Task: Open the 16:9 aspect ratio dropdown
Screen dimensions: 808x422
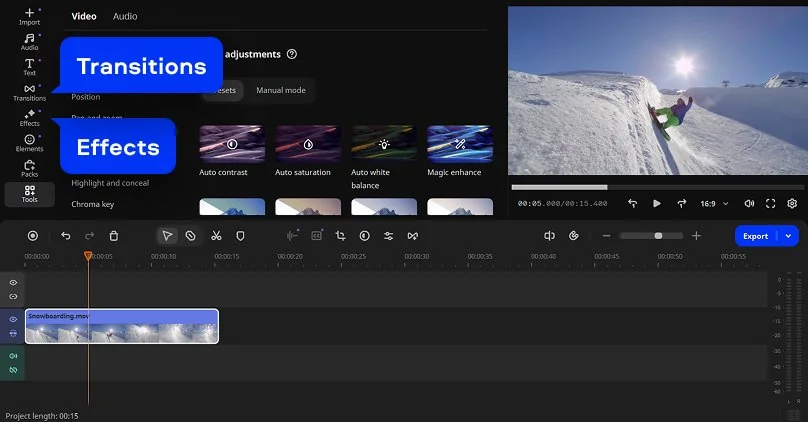Action: 712,203
